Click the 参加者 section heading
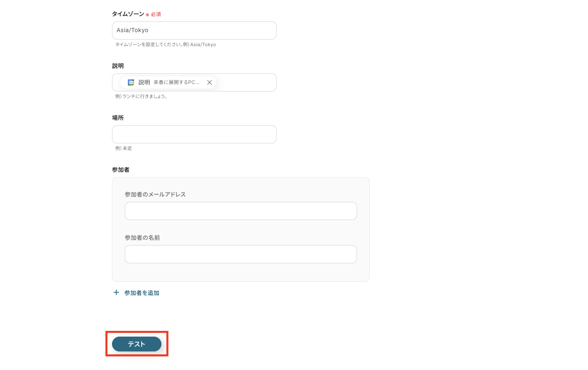This screenshot has width=588, height=370. pyautogui.click(x=121, y=170)
